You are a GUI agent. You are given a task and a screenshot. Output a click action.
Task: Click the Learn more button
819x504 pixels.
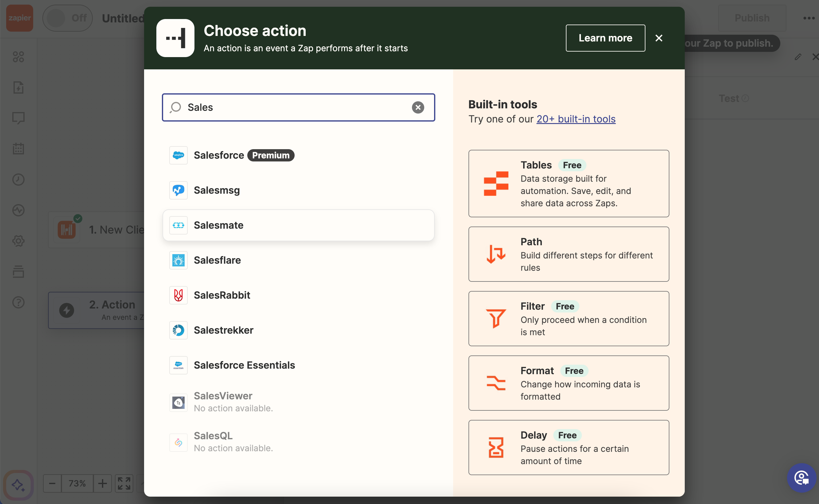605,38
